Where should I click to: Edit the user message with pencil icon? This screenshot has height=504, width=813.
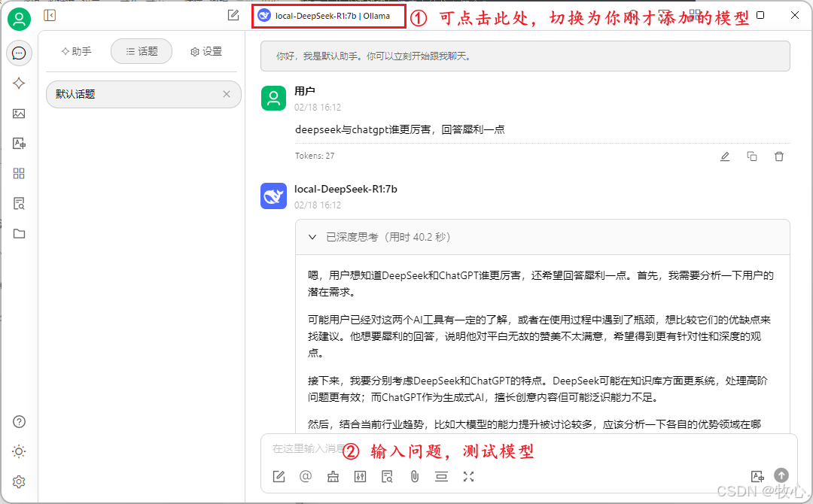tap(725, 156)
